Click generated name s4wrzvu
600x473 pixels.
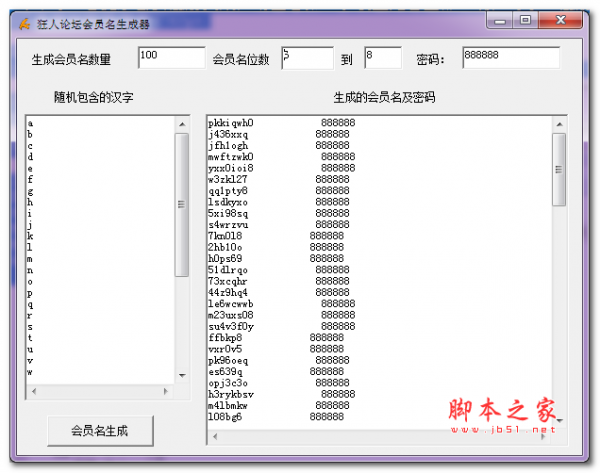point(228,225)
